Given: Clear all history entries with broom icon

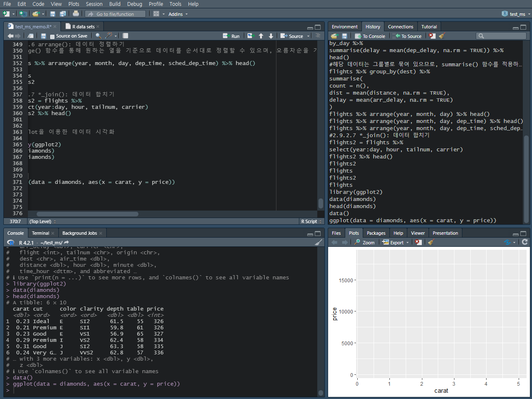Looking at the screenshot, I should (x=442, y=36).
